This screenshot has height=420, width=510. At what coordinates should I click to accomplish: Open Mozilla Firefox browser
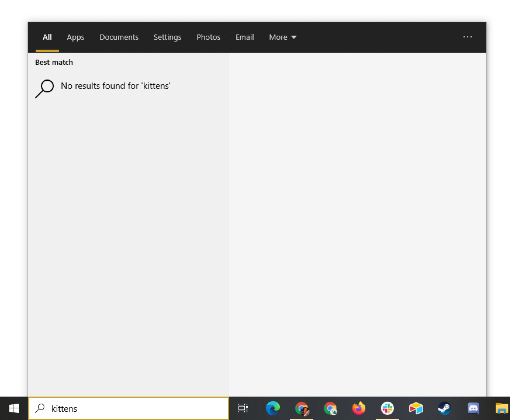359,408
